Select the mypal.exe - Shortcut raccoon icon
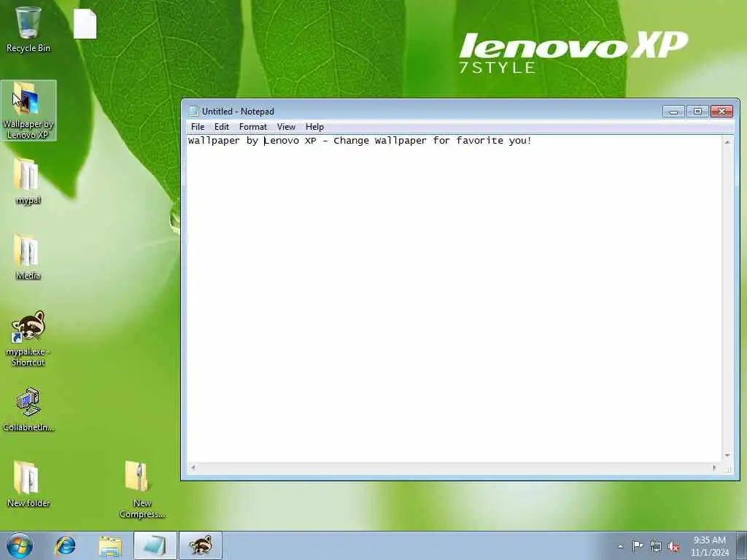The width and height of the screenshot is (747, 560). click(28, 338)
